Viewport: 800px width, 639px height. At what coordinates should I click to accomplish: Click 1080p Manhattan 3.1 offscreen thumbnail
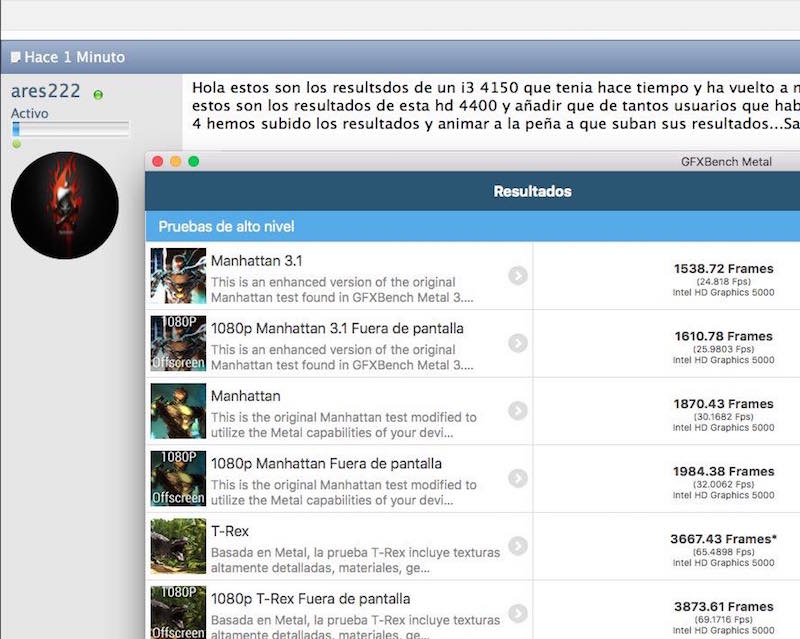click(179, 343)
